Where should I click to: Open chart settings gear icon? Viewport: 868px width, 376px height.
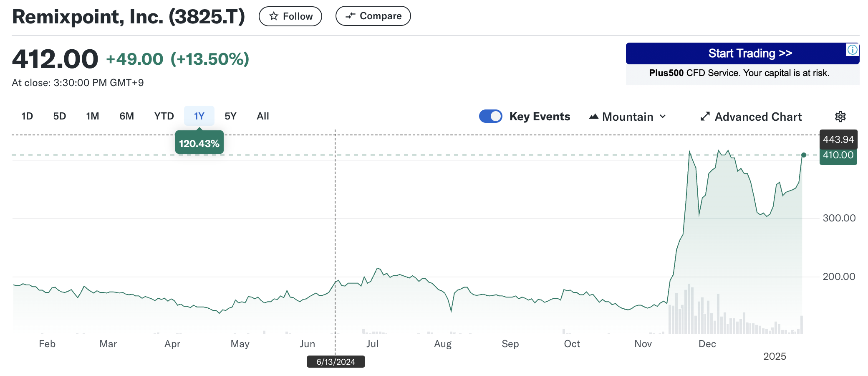click(840, 117)
